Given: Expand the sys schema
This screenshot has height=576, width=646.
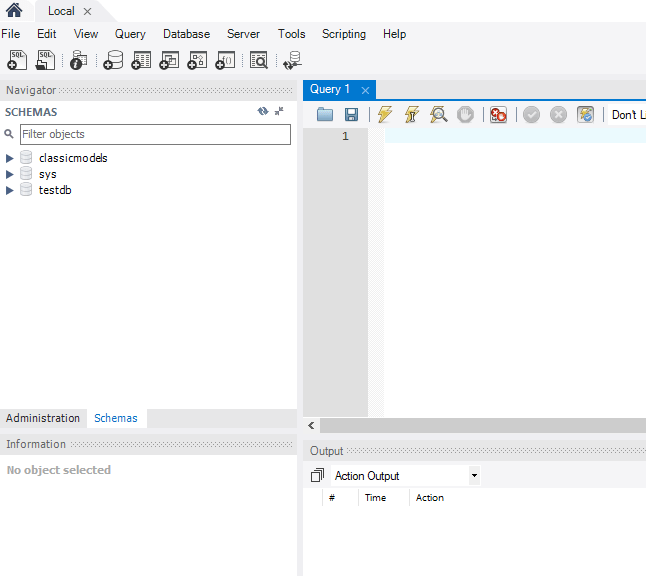Looking at the screenshot, I should (x=9, y=174).
